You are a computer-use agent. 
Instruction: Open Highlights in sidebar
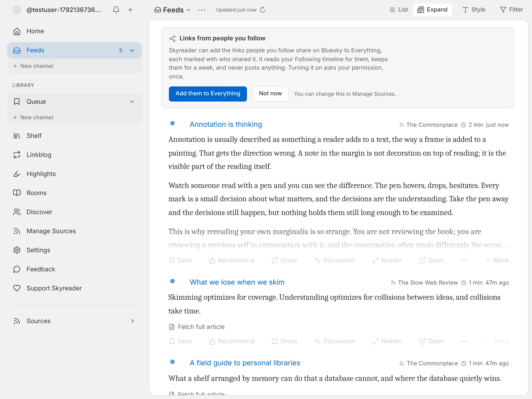pyautogui.click(x=74, y=174)
